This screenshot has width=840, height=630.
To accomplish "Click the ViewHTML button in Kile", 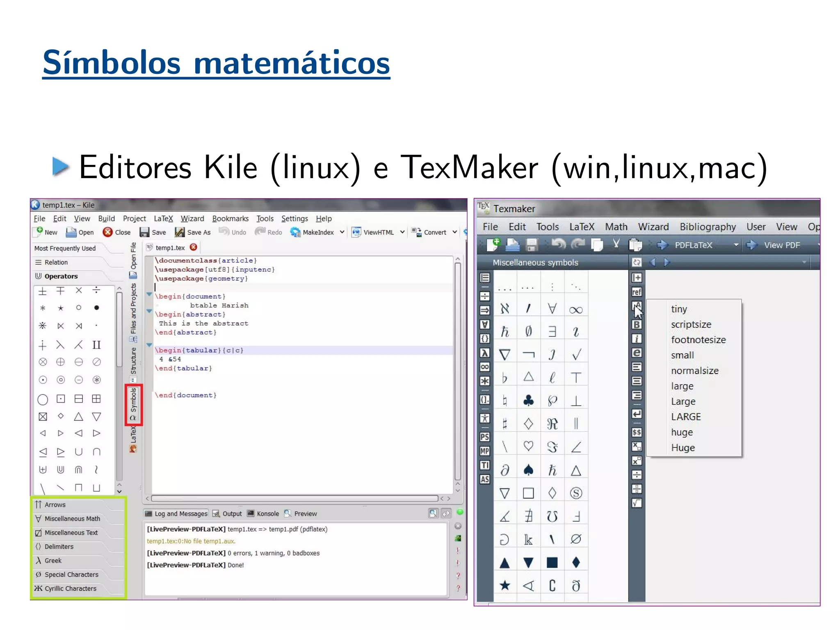I will tap(373, 232).
